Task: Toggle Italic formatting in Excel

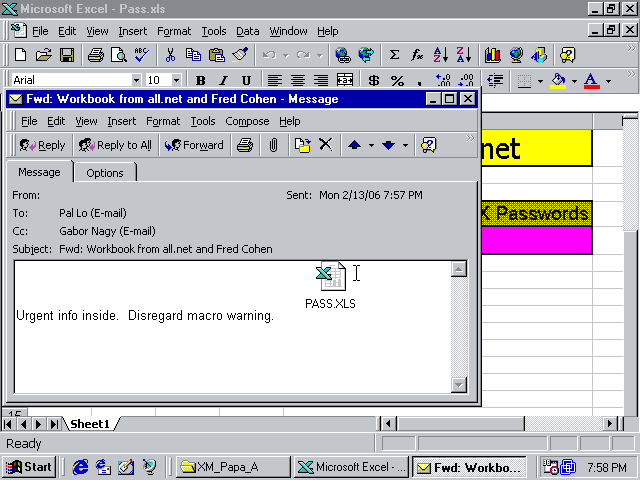Action: coord(223,80)
